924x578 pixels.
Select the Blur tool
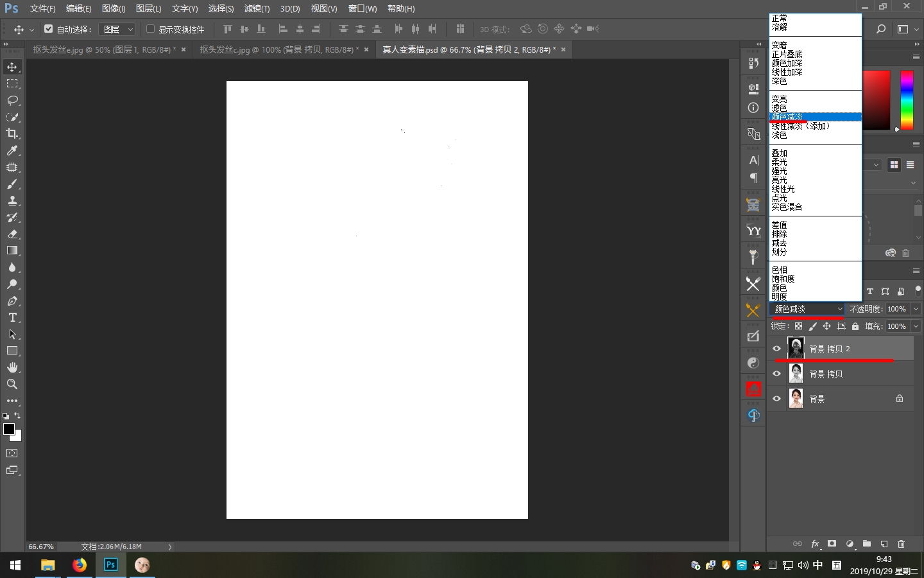click(x=12, y=267)
